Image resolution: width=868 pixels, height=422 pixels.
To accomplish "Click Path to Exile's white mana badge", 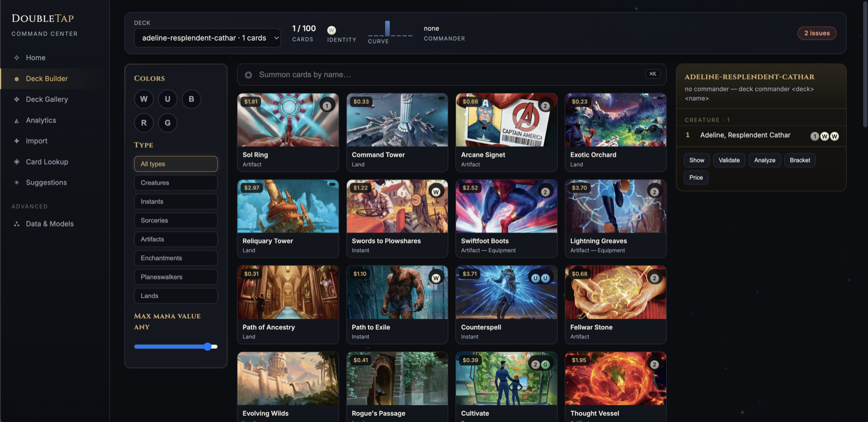I will pyautogui.click(x=436, y=278).
